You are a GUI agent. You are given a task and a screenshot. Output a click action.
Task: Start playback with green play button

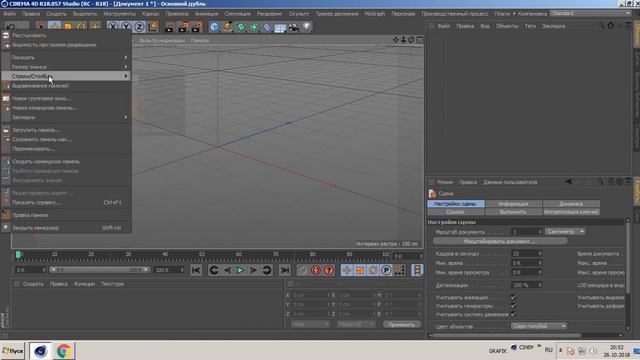pos(240,270)
